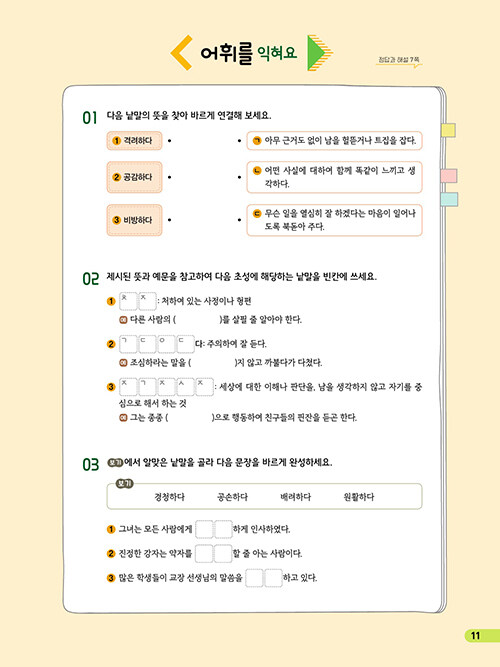Click the yellow sticky tab on notebook edge
The height and width of the screenshot is (667, 500).
click(448, 130)
